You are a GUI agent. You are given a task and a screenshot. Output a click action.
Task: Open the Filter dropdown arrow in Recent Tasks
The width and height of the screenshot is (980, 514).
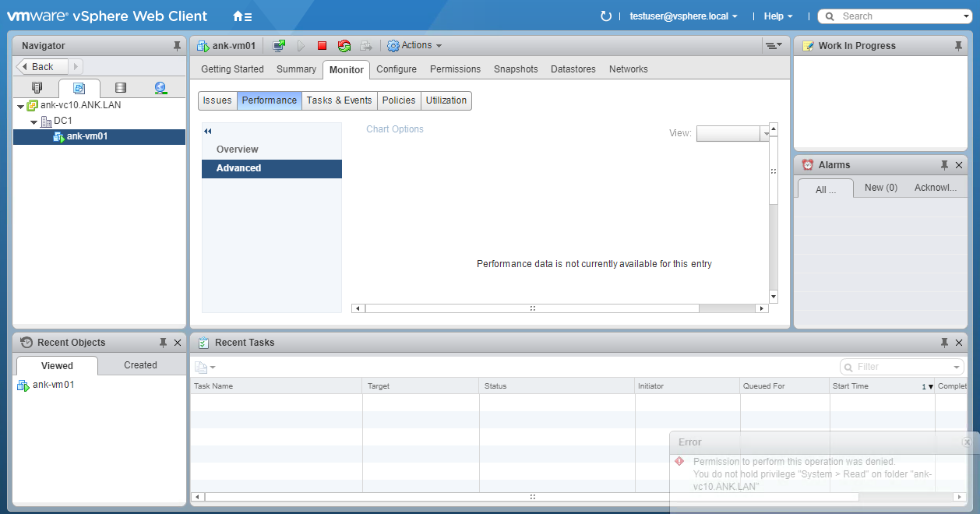[x=957, y=367]
